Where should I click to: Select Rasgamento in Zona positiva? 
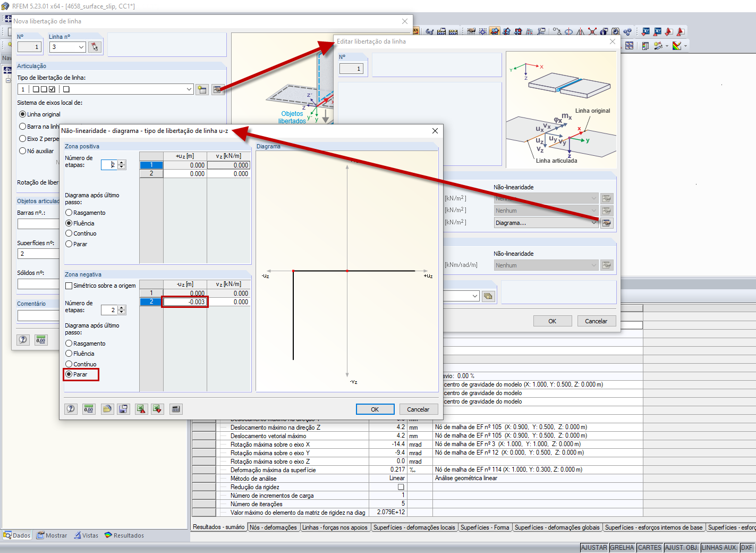86,213
